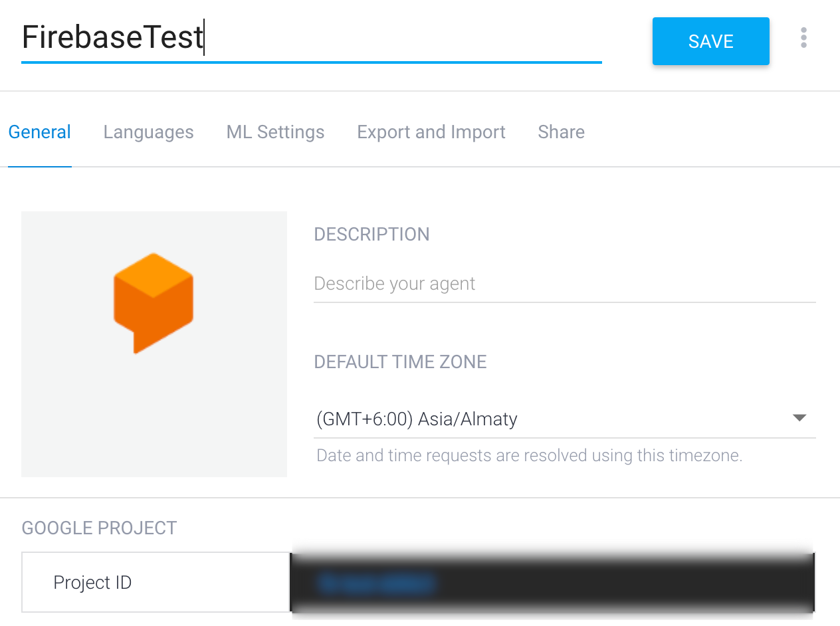Screen dimensions: 840x626
Task: Open the Export and Import tab
Action: [431, 132]
